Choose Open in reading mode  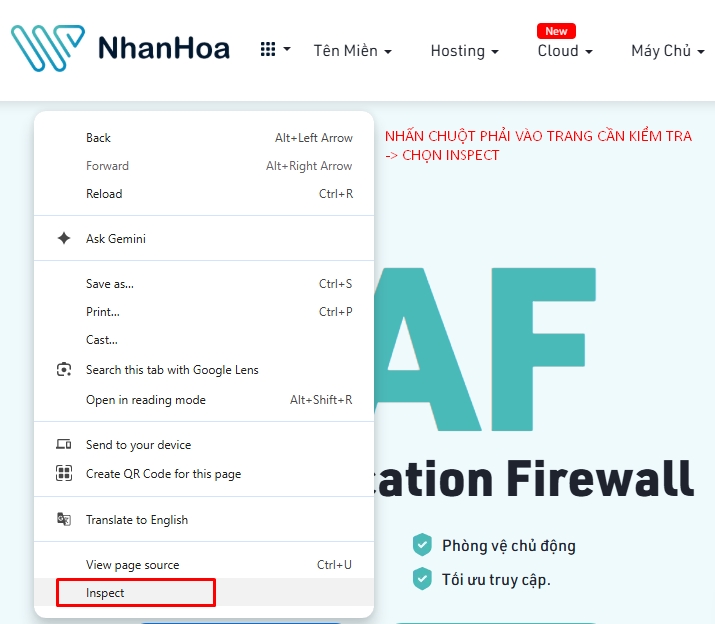pyautogui.click(x=204, y=400)
